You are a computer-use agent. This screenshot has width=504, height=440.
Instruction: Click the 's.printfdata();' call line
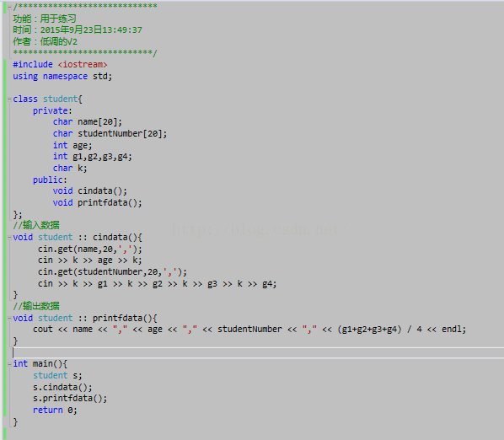pyautogui.click(x=70, y=399)
